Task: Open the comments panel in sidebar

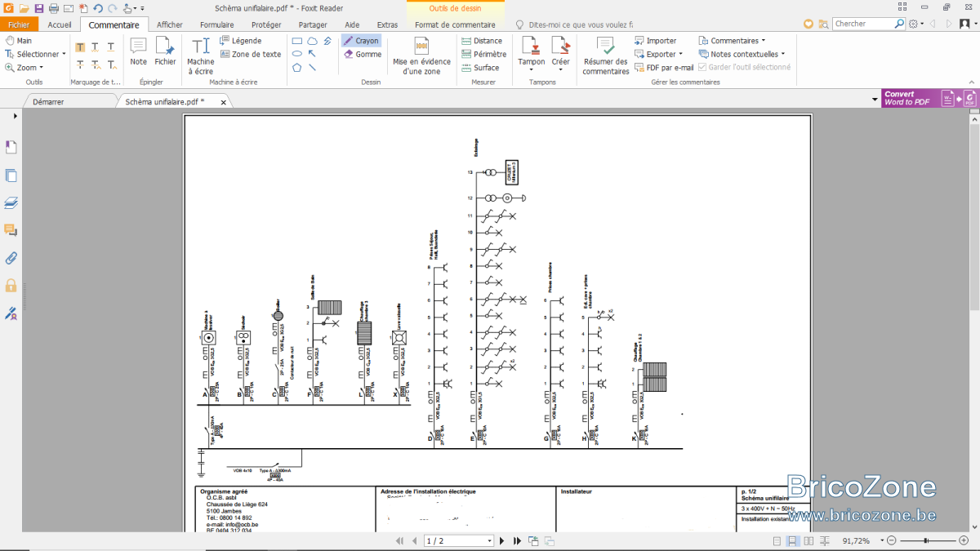Action: click(11, 230)
